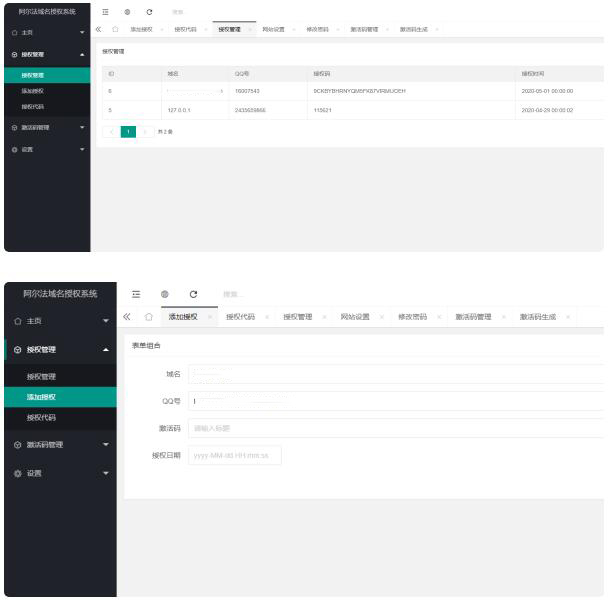Expand 激活码管理 in the lower sidebar
The image size is (610, 600).
[x=106, y=444]
